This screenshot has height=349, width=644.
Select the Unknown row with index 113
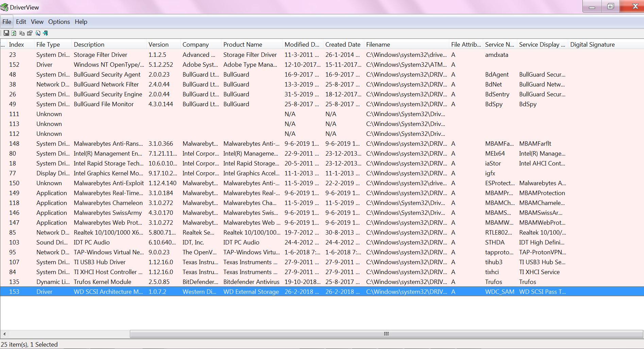[x=322, y=124]
